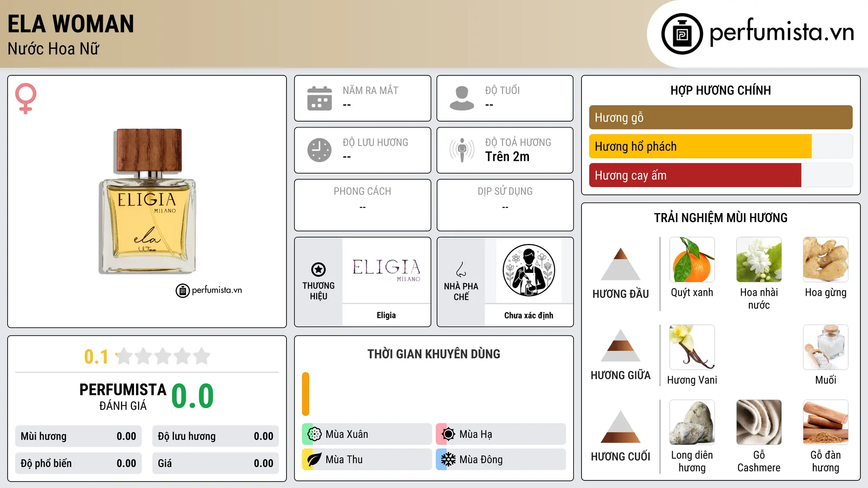Click the calendar icon for Năm ra mắt
Screen dimensions: 868x488
coord(320,98)
